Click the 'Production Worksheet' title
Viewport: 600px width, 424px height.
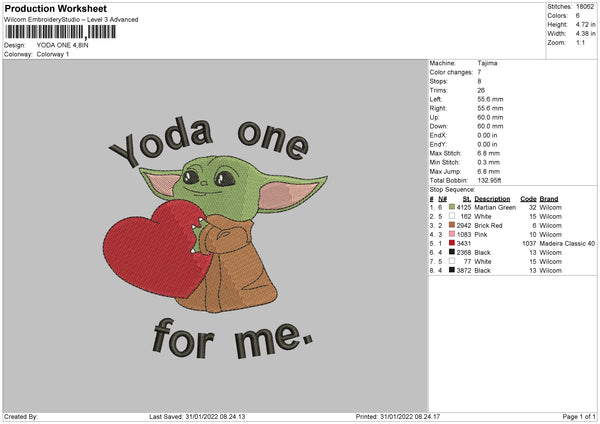click(x=55, y=8)
